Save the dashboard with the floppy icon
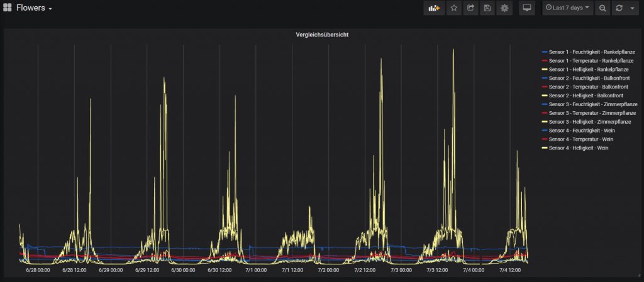This screenshot has height=282, width=644. click(487, 8)
